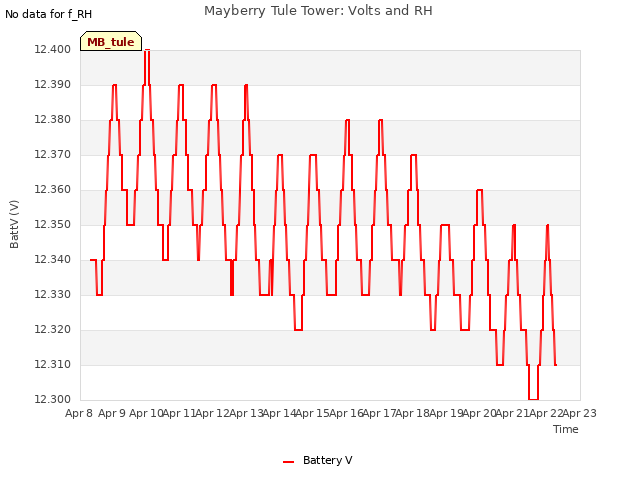Image resolution: width=640 pixels, height=480 pixels.
Task: Click the BattV (V) axis label
Action: pyautogui.click(x=14, y=224)
